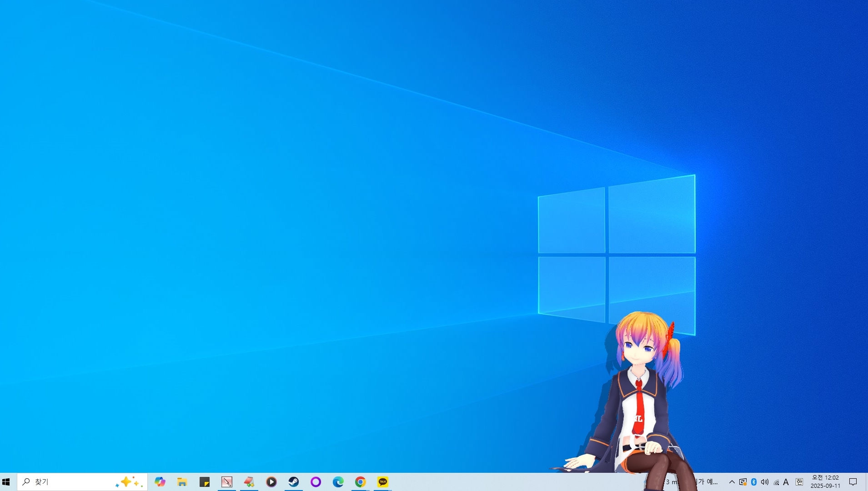Viewport: 868px width, 491px height.
Task: Launch Copilot from the taskbar
Action: [x=160, y=482]
